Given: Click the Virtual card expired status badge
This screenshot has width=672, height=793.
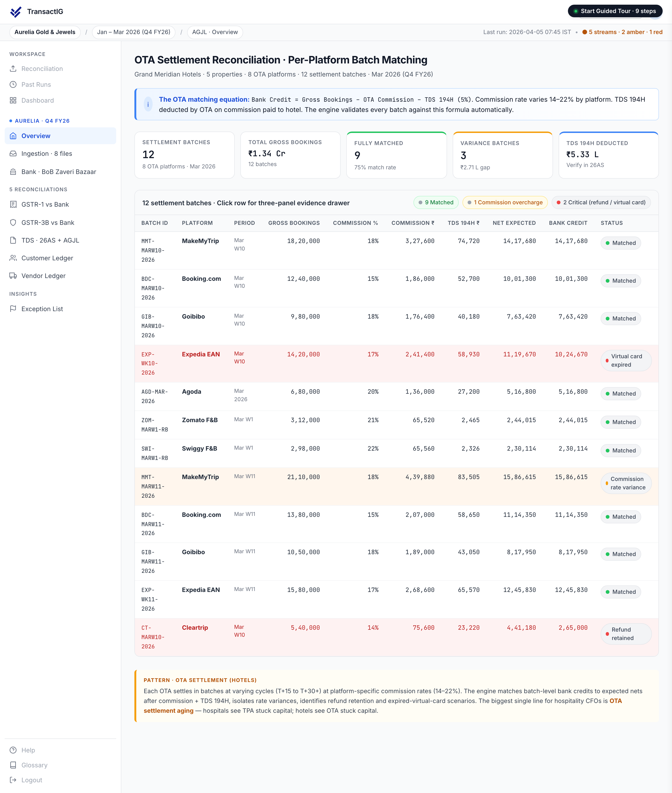Looking at the screenshot, I should click(626, 361).
